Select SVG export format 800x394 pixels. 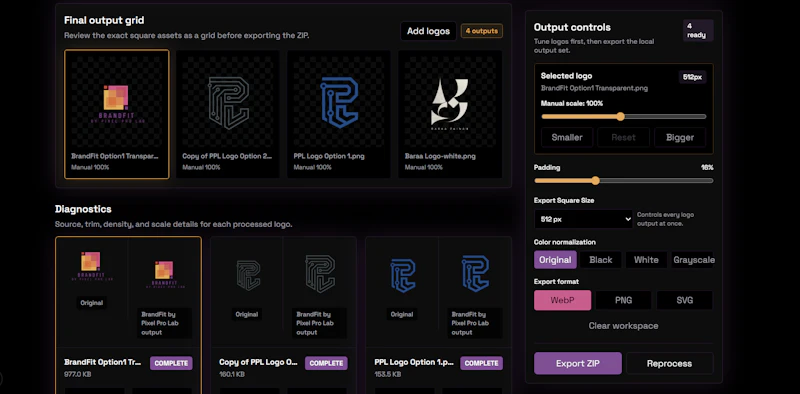pyautogui.click(x=684, y=300)
